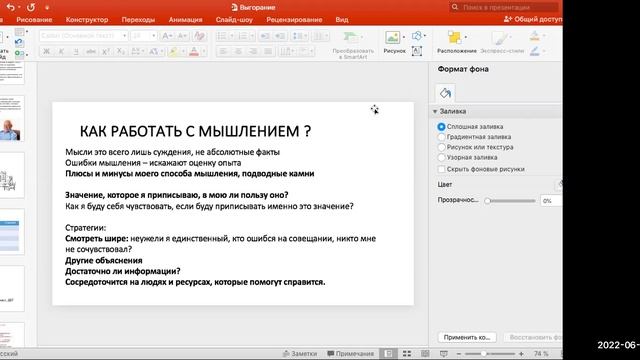
Task: Insert a text box
Action: coord(417,51)
